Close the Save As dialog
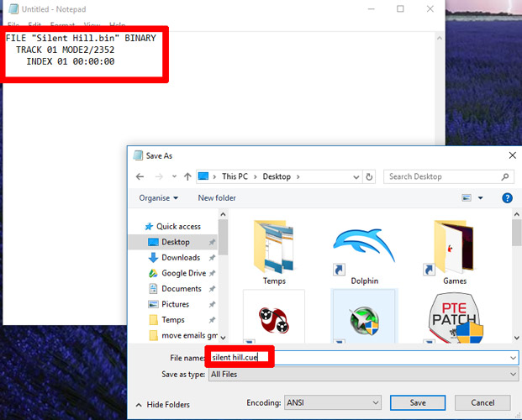 click(x=513, y=155)
